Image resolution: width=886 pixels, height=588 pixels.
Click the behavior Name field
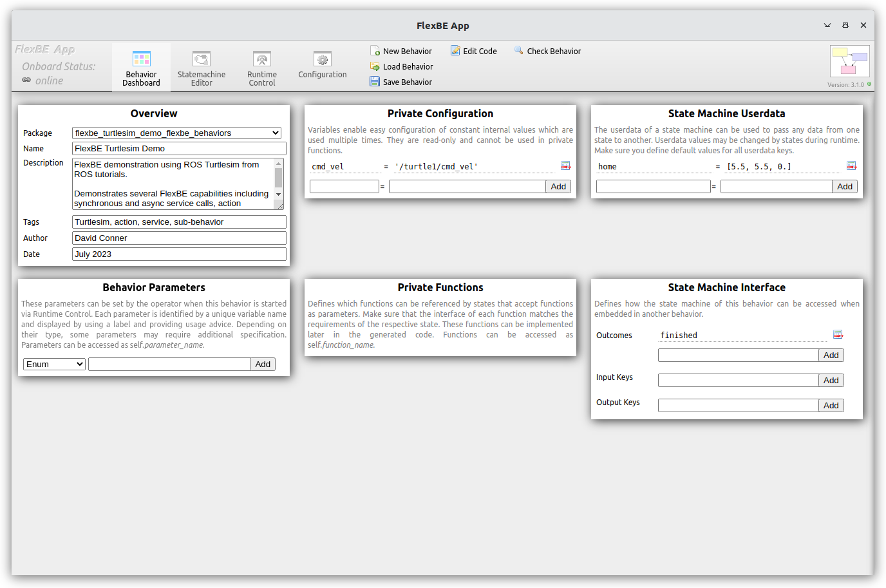tap(179, 148)
